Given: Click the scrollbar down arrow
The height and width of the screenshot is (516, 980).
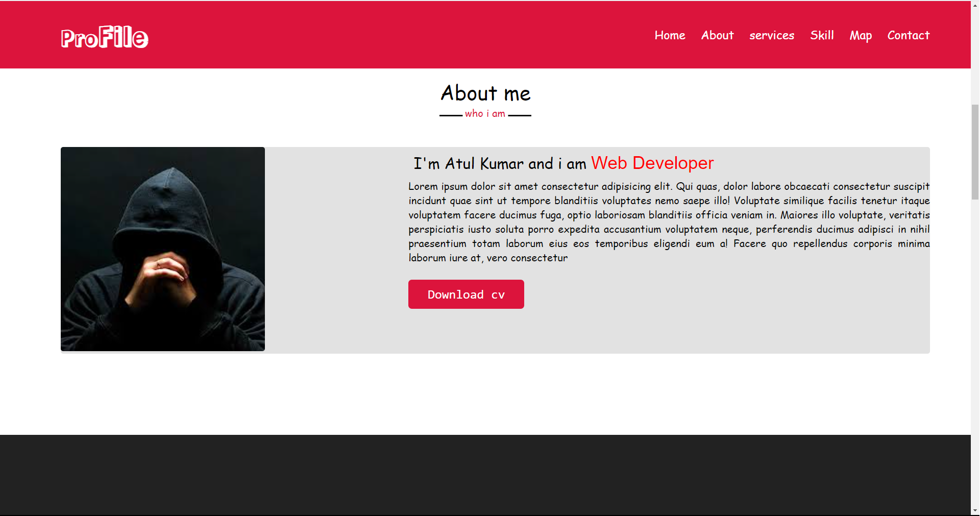Looking at the screenshot, I should click(x=974, y=510).
